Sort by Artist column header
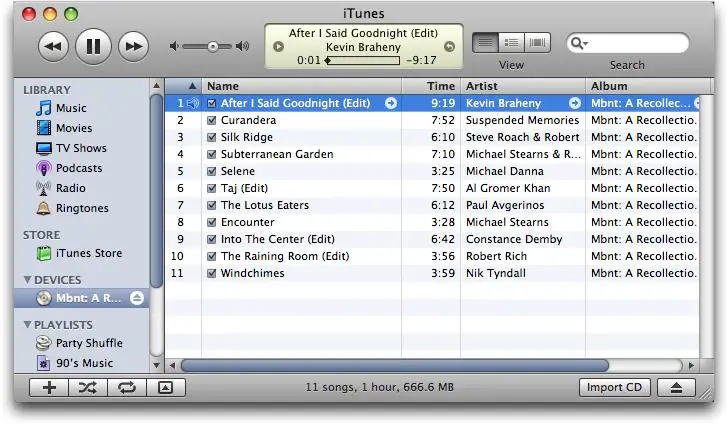Image resolution: width=728 pixels, height=425 pixels. click(x=523, y=86)
